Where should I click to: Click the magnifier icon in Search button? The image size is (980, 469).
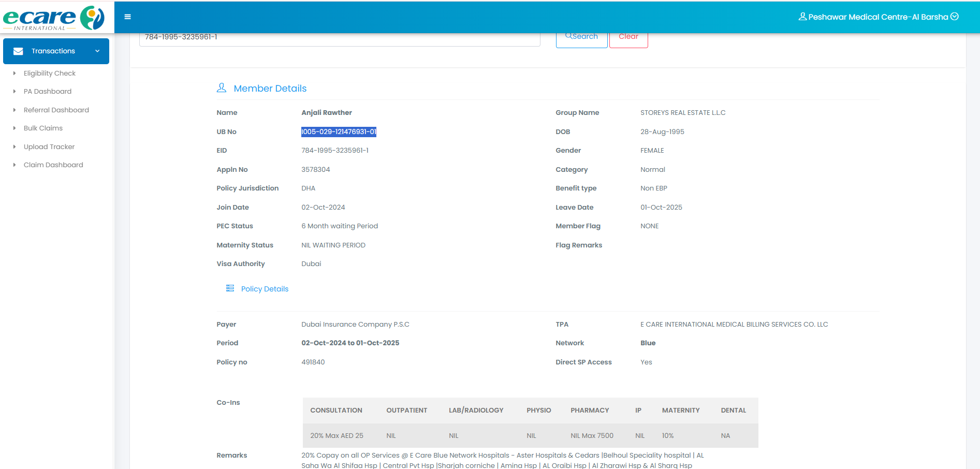[568, 36]
